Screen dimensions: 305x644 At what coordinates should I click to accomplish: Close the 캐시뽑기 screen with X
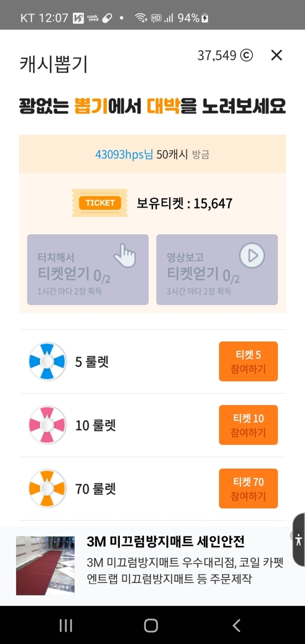pos(276,56)
